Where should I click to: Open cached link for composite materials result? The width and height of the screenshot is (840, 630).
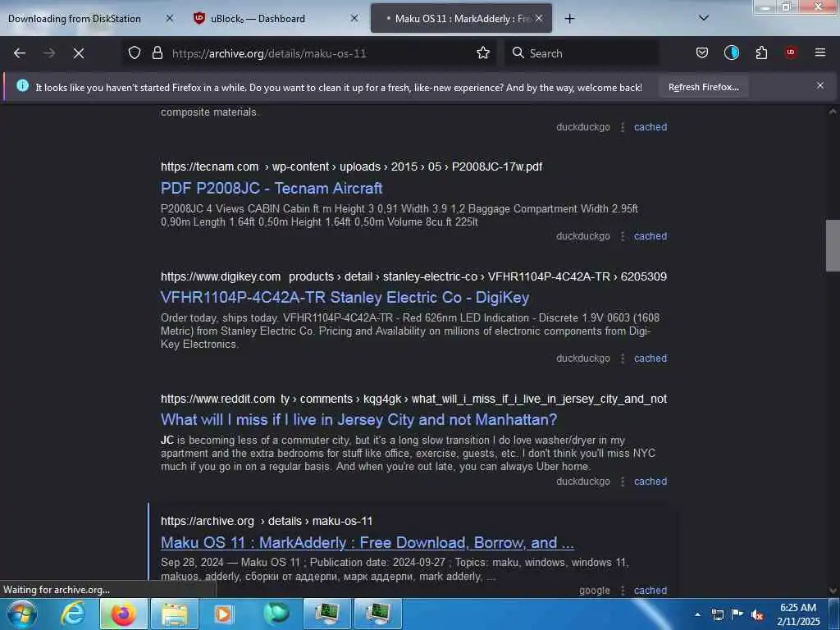click(x=651, y=127)
